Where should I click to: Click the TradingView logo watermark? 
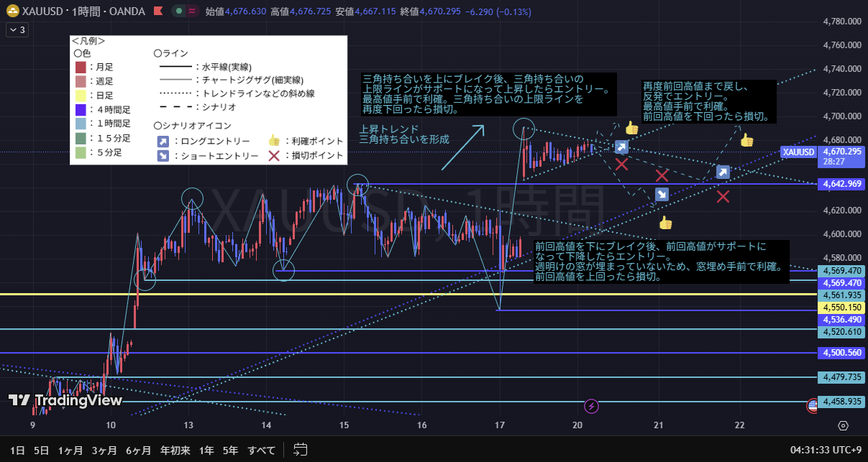click(x=65, y=400)
